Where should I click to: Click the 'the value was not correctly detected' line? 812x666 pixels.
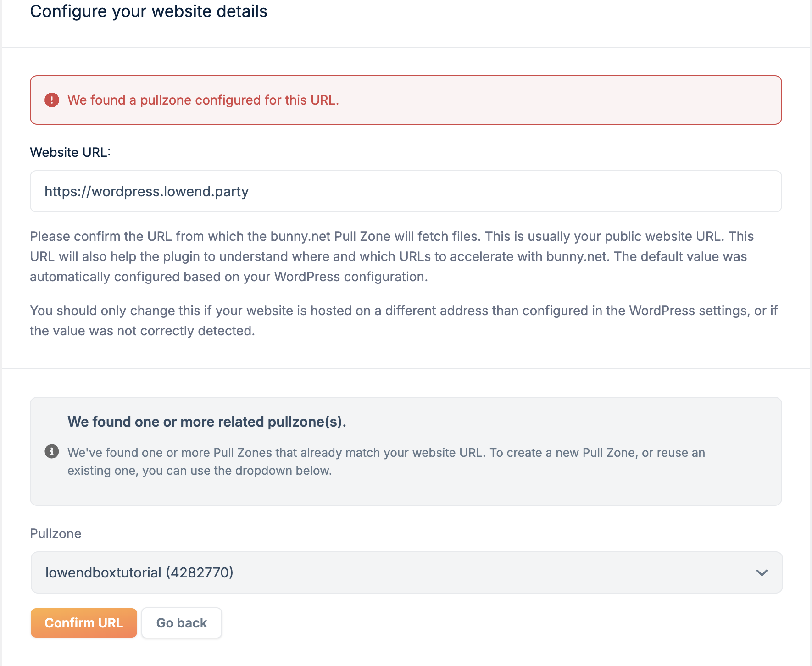pos(142,331)
